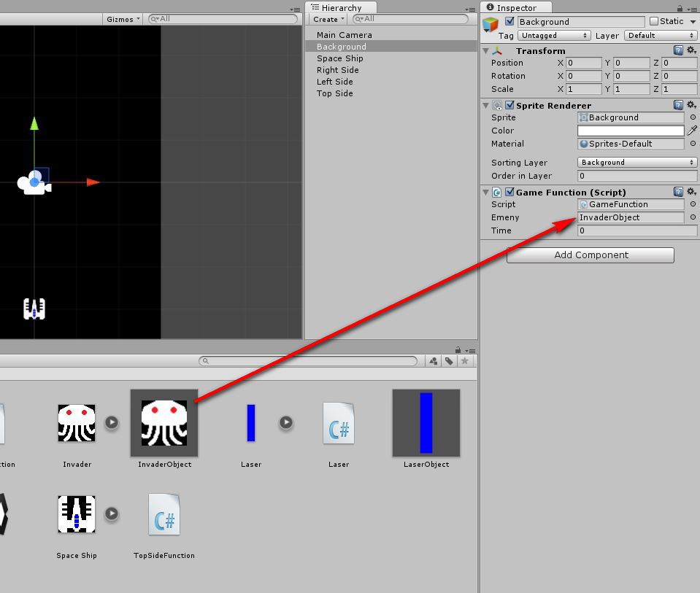700x593 pixels.
Task: Click the Hierarchy search field
Action: tap(410, 19)
